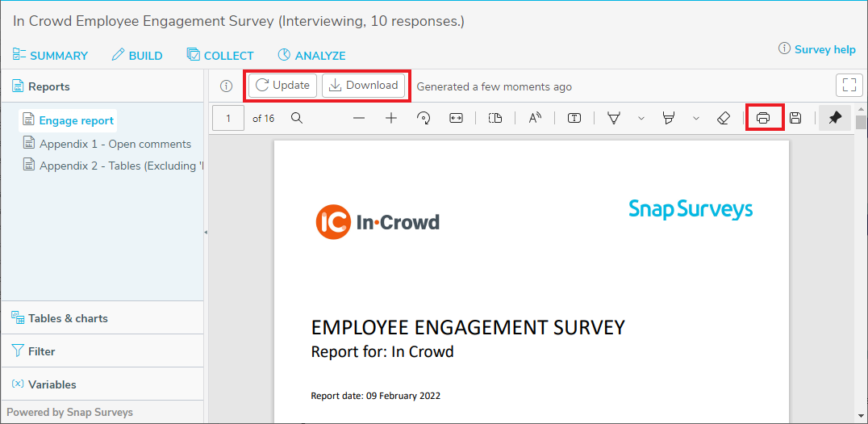Expand the Reports panel header
868x424 pixels.
(x=102, y=86)
